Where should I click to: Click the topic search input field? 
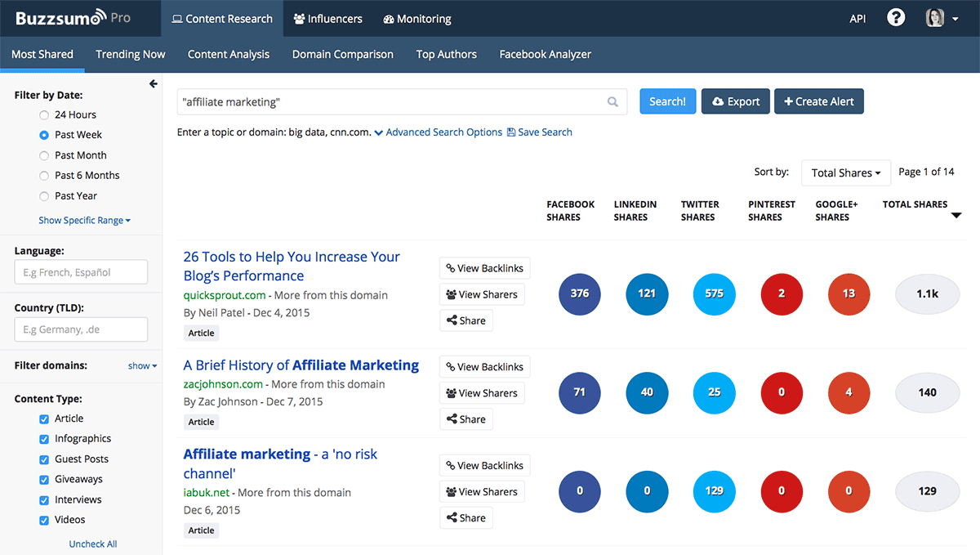pos(402,102)
